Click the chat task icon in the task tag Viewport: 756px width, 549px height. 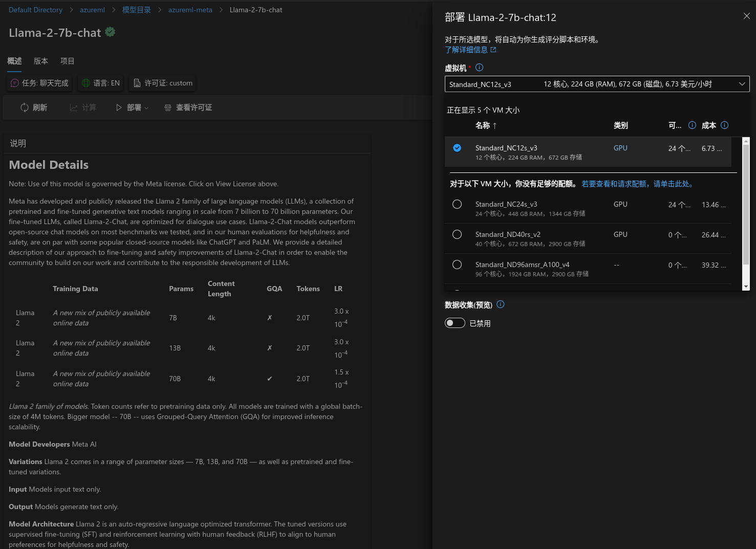tap(15, 83)
